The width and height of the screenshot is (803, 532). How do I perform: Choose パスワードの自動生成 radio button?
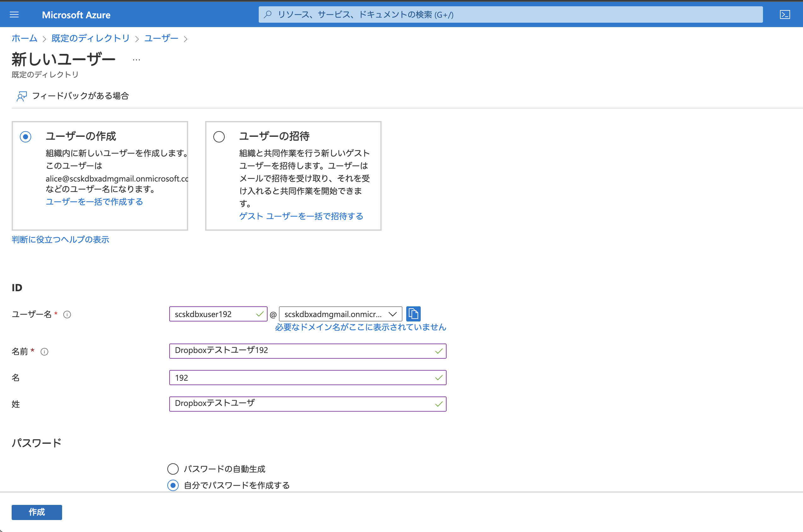click(173, 469)
